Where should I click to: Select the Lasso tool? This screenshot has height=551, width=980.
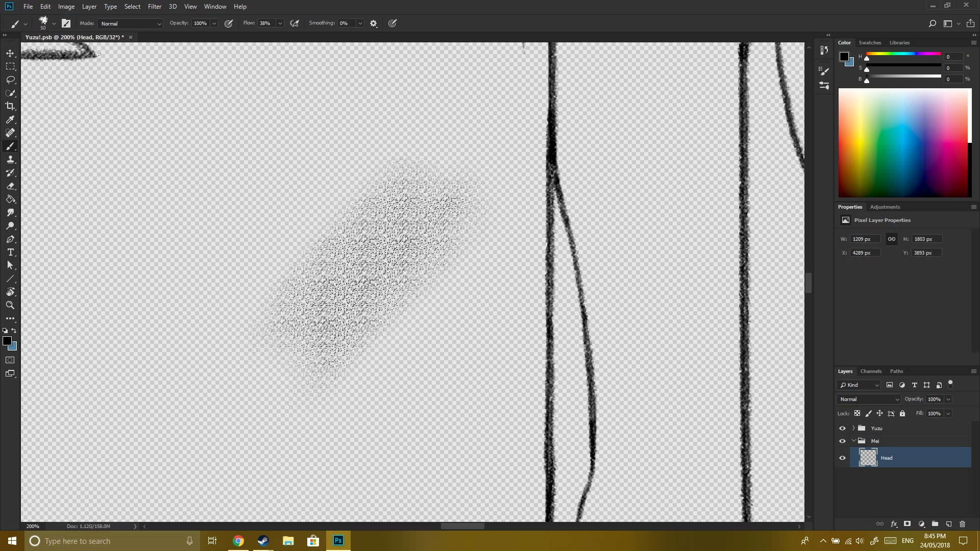pyautogui.click(x=10, y=80)
